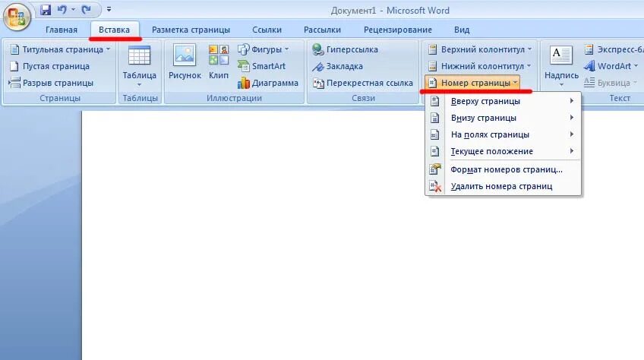Open the Нижний колонтитул dropdown
This screenshot has height=360, width=644.
[x=480, y=66]
